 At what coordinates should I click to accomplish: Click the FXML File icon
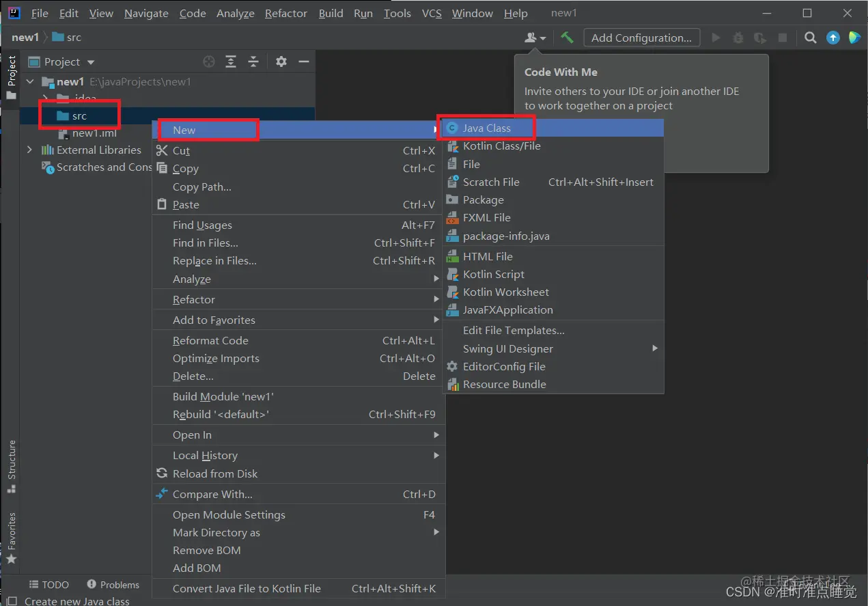point(452,218)
